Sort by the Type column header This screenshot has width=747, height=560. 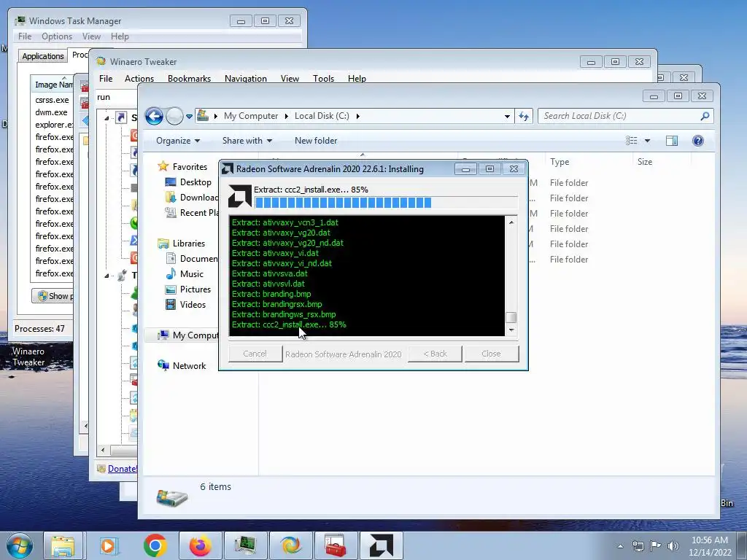[x=560, y=162]
